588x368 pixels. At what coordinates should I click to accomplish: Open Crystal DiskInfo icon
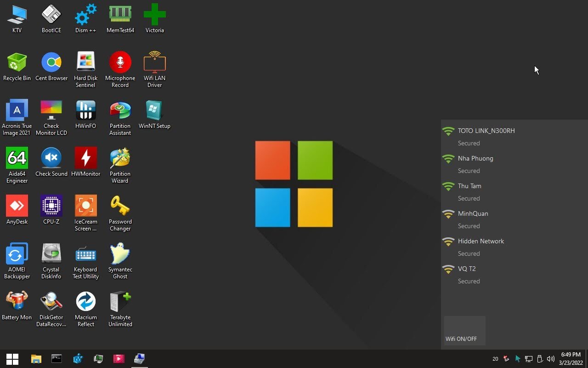51,261
